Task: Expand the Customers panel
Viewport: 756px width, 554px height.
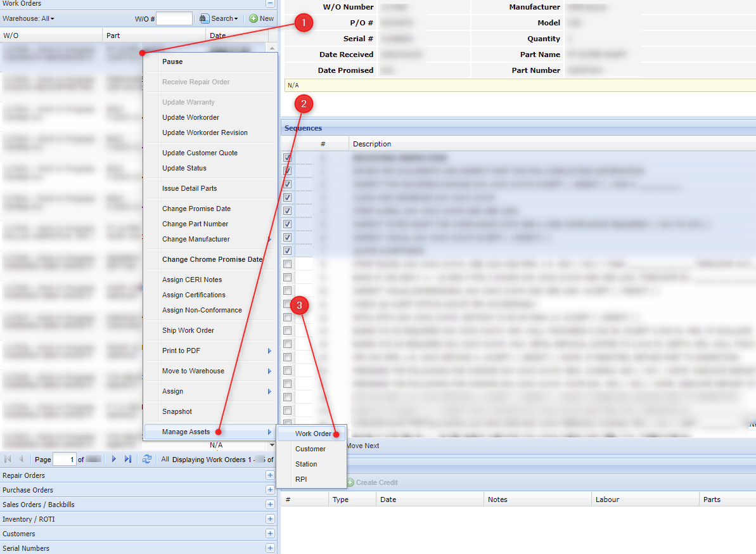Action: click(x=270, y=534)
